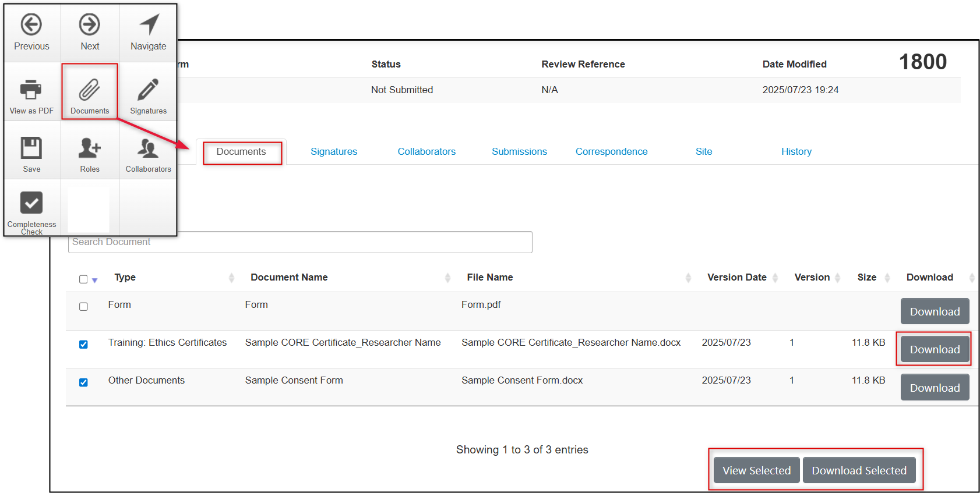Click the Save floppy disk icon

[x=31, y=148]
